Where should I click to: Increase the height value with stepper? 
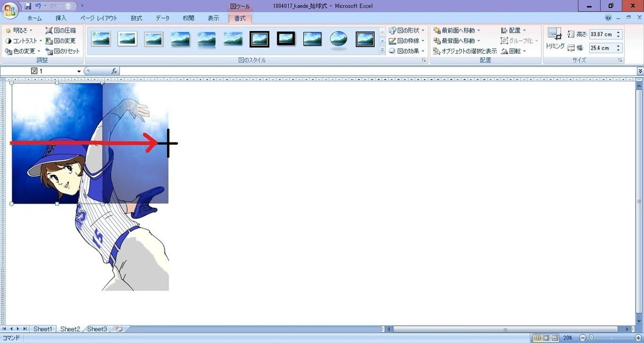(619, 32)
